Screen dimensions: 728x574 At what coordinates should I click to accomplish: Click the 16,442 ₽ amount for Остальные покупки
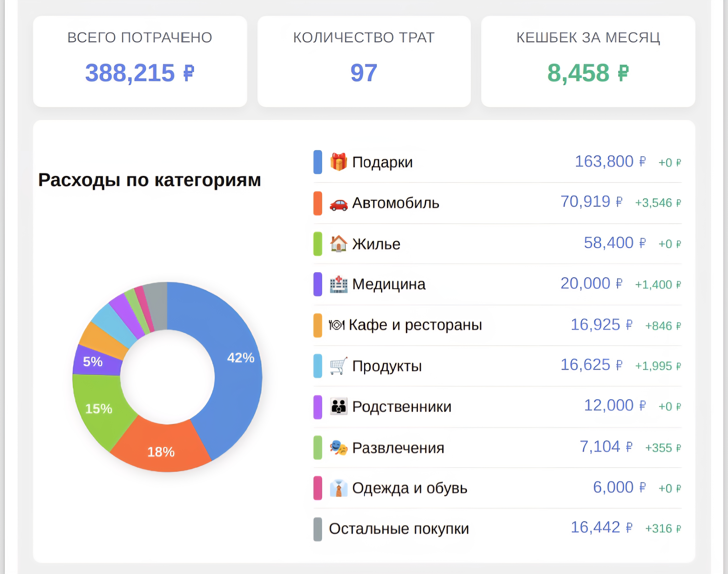pos(602,527)
